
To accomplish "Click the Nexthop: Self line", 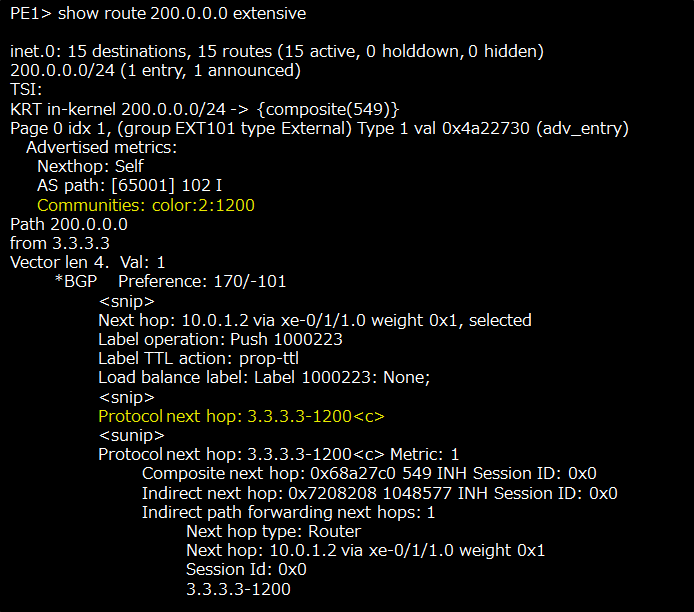I will pyautogui.click(x=90, y=166).
